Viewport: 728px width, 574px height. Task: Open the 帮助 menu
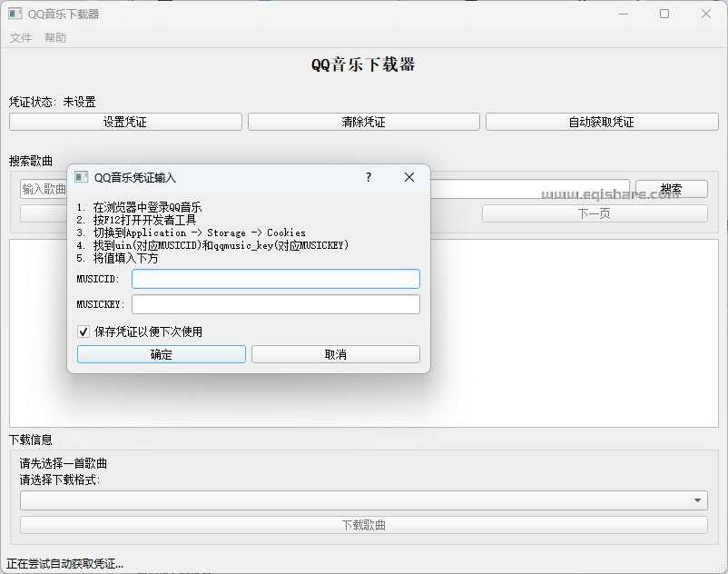54,37
